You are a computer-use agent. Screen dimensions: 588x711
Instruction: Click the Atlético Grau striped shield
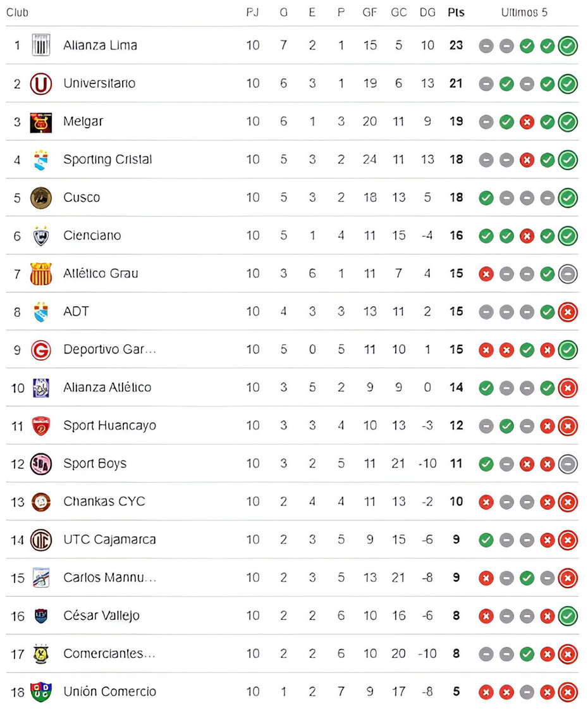[x=41, y=274]
